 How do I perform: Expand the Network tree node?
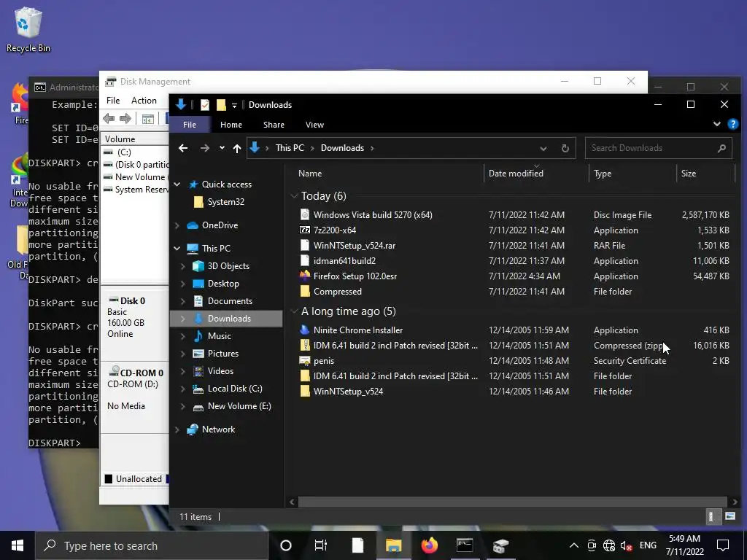(177, 429)
